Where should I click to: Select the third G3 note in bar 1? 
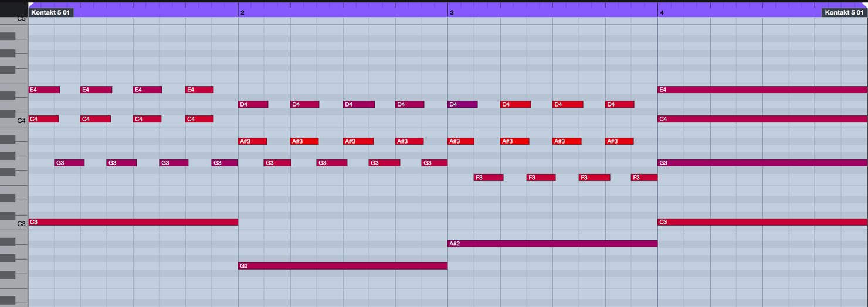pos(174,163)
